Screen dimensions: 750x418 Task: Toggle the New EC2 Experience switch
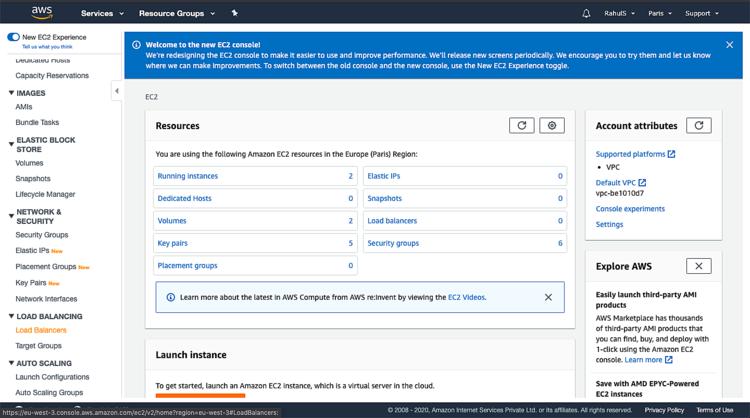coord(13,36)
